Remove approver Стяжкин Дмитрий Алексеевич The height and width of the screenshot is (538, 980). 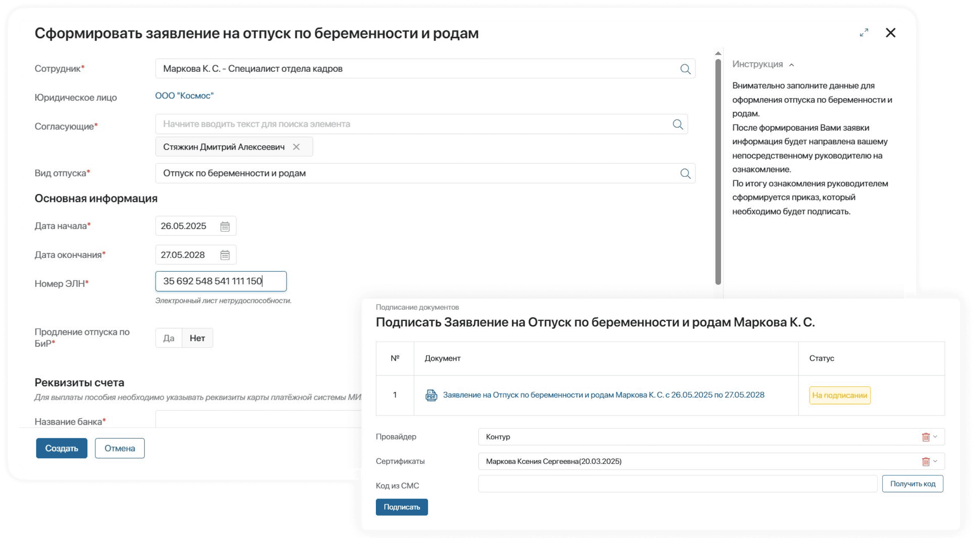tap(296, 147)
